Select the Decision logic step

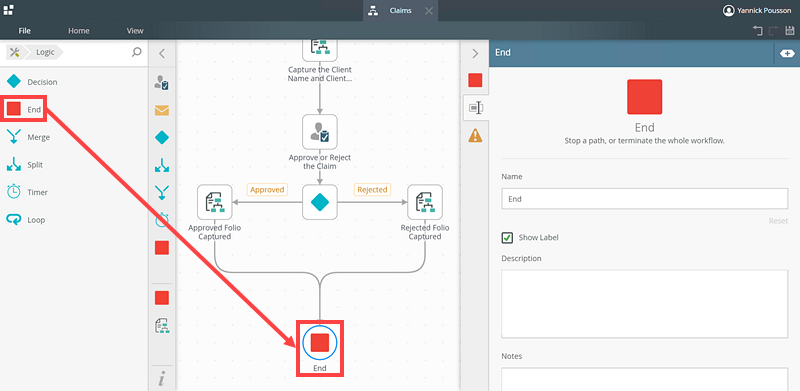click(x=32, y=82)
